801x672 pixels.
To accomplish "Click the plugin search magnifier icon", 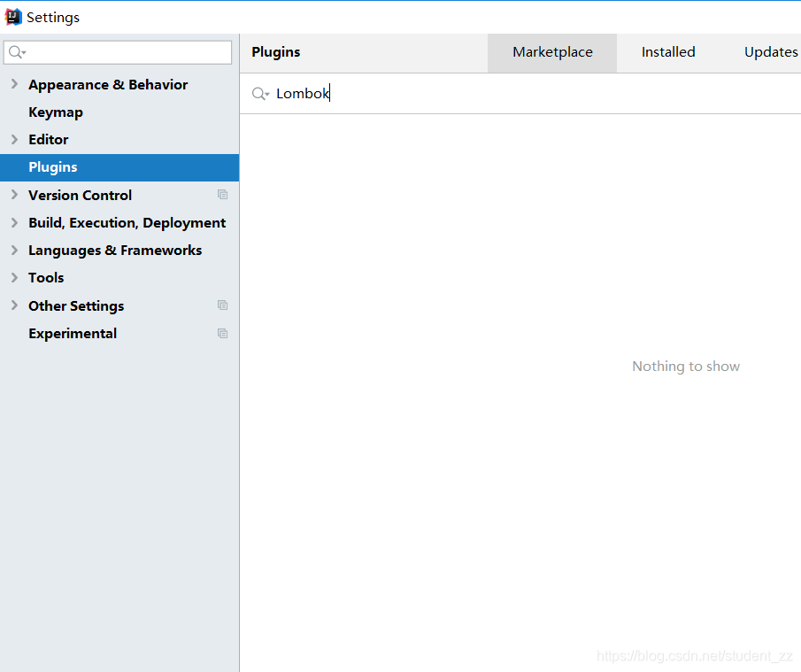I will (x=260, y=94).
